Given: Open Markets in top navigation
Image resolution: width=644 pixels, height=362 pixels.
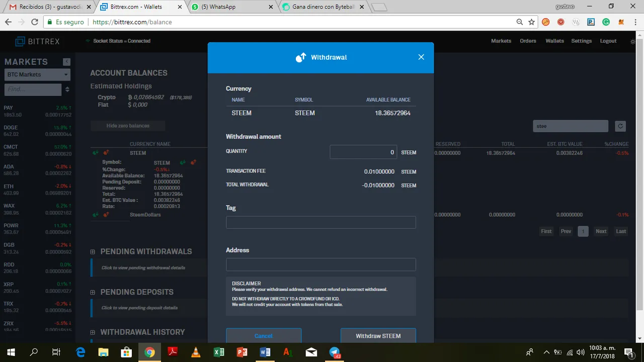Looking at the screenshot, I should 501,41.
